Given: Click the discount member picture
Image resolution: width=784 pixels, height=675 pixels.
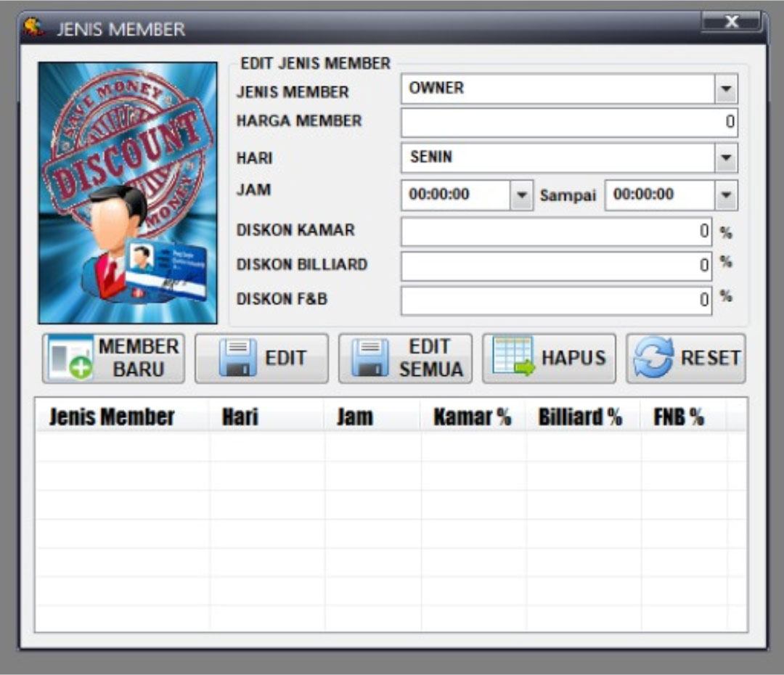Looking at the screenshot, I should (128, 193).
